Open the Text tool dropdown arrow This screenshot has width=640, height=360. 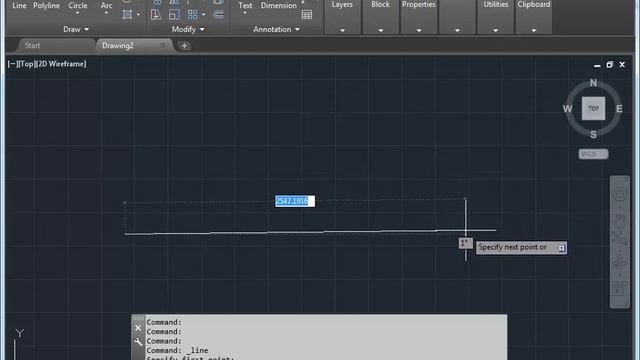245,13
